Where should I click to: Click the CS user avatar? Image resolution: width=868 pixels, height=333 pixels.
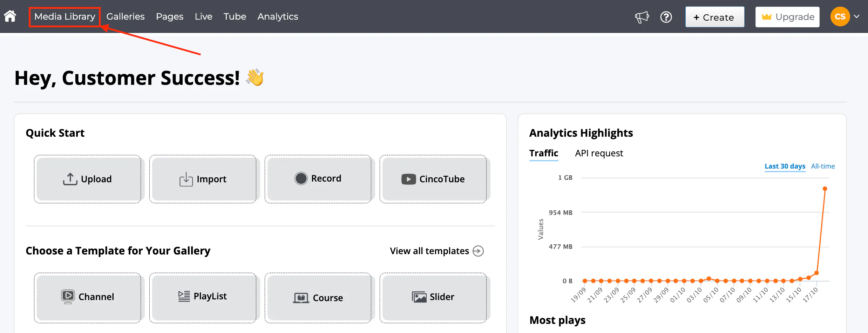point(840,16)
